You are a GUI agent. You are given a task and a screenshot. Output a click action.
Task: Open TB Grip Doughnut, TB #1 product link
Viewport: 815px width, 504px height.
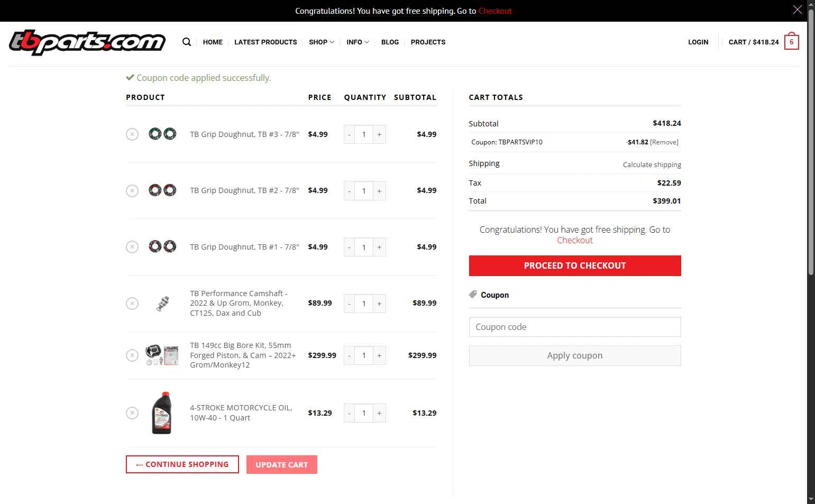click(244, 247)
